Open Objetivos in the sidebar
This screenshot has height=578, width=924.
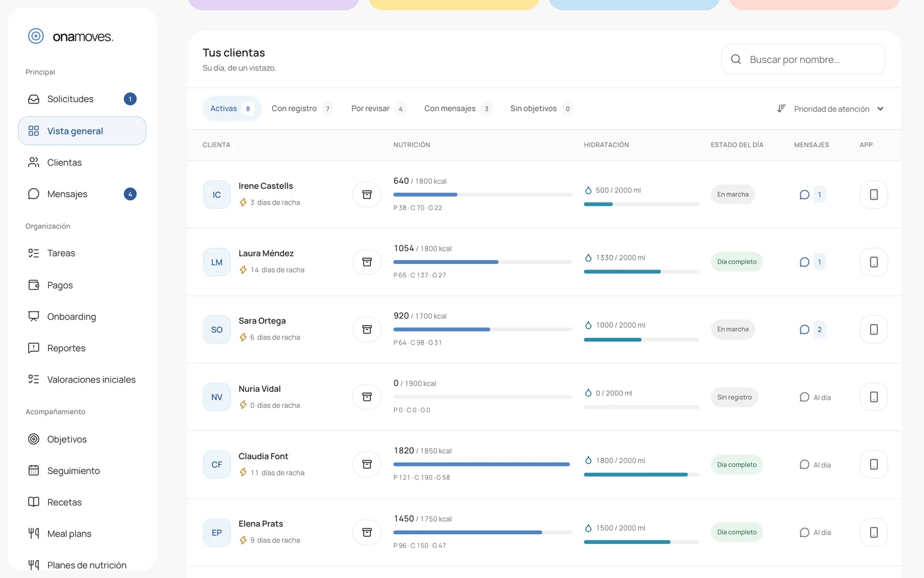[82, 439]
